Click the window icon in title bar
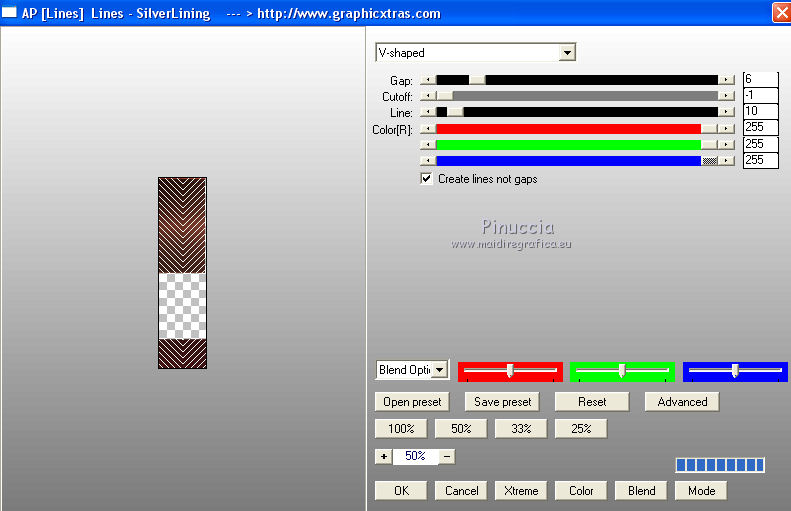Image resolution: width=791 pixels, height=511 pixels. [9, 13]
